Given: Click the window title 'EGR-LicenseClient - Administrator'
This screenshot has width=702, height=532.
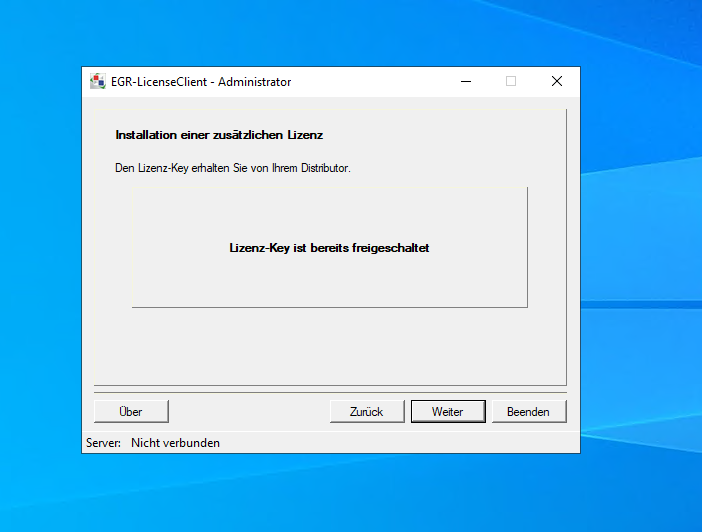Looking at the screenshot, I should pyautogui.click(x=201, y=82).
